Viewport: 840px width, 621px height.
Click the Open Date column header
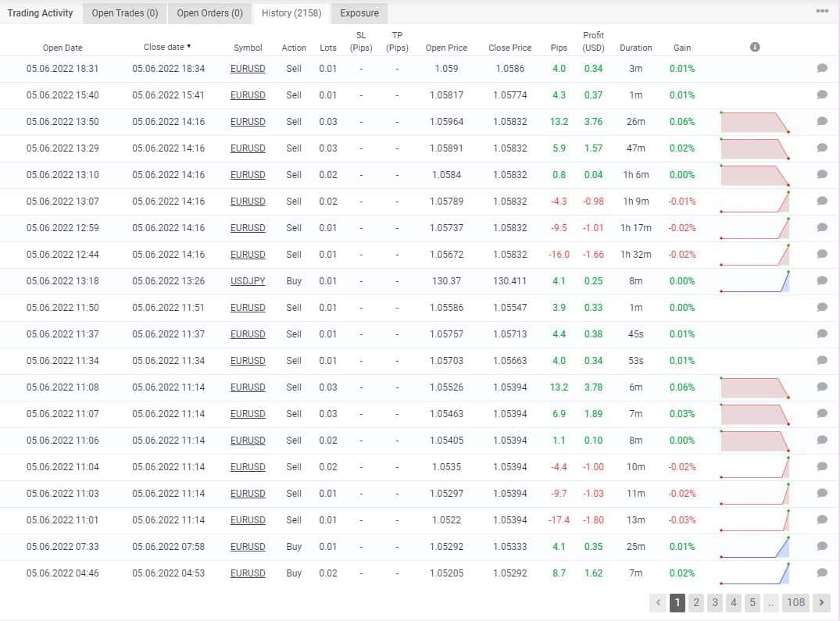(x=63, y=47)
